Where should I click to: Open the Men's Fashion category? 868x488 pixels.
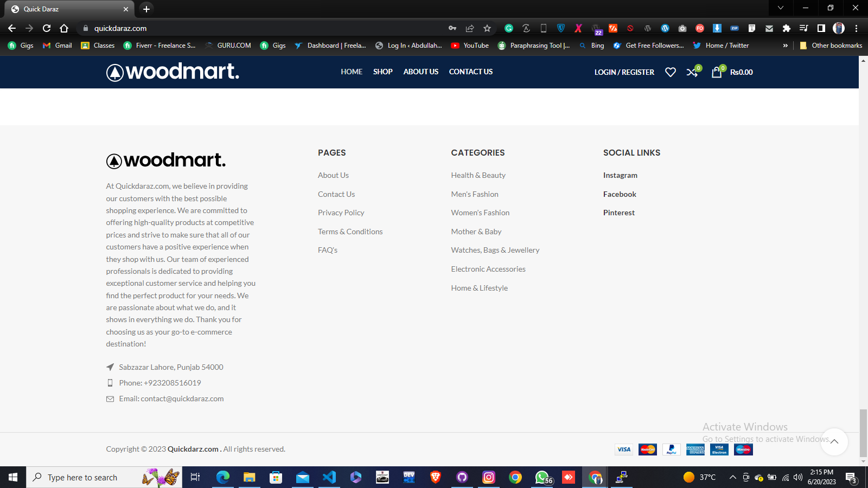475,194
